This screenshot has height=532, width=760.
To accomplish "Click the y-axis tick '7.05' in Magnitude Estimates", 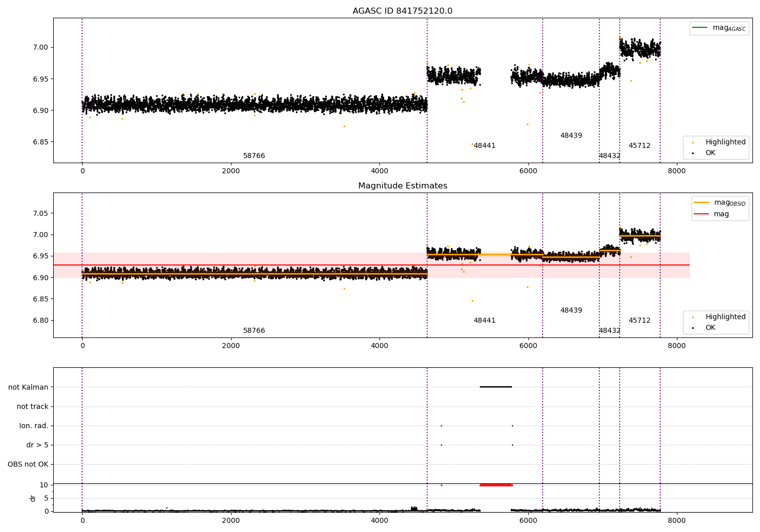I will pos(41,214).
